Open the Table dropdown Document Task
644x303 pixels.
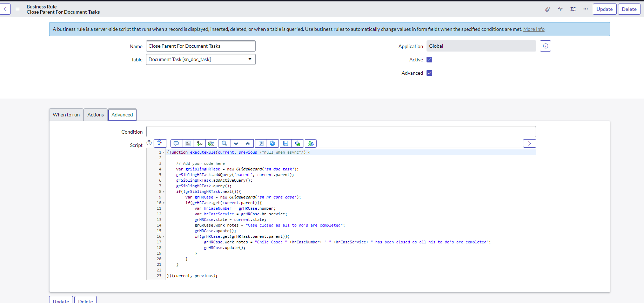(x=201, y=59)
